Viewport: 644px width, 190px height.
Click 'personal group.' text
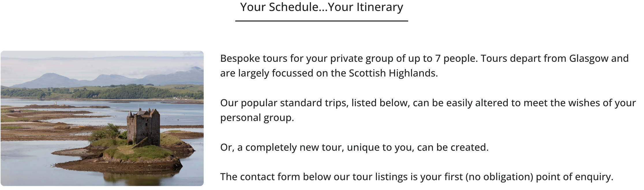(x=257, y=118)
